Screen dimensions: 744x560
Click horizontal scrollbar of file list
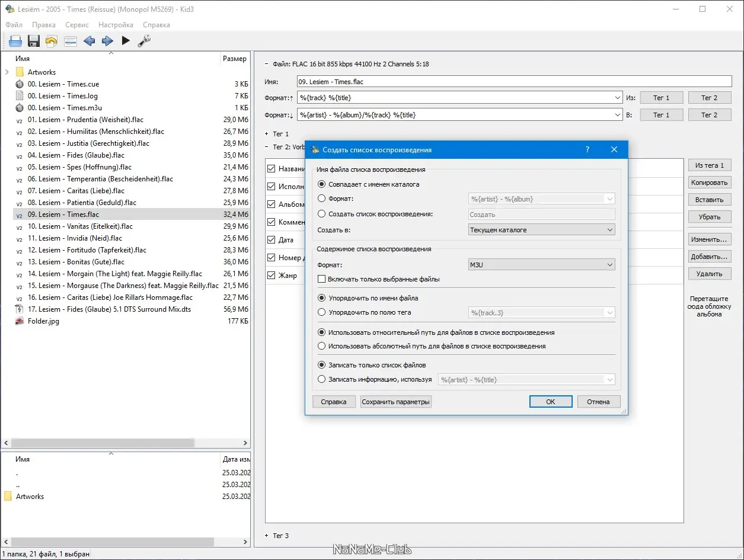103,443
